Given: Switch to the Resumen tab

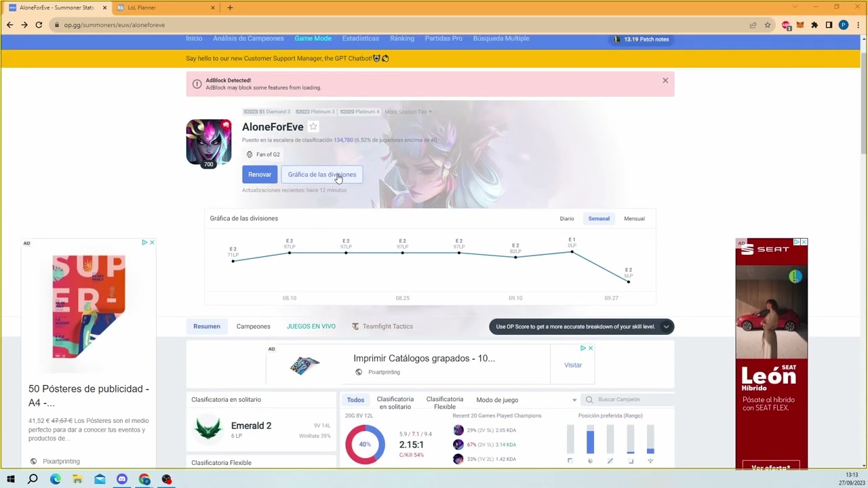Looking at the screenshot, I should click(207, 327).
